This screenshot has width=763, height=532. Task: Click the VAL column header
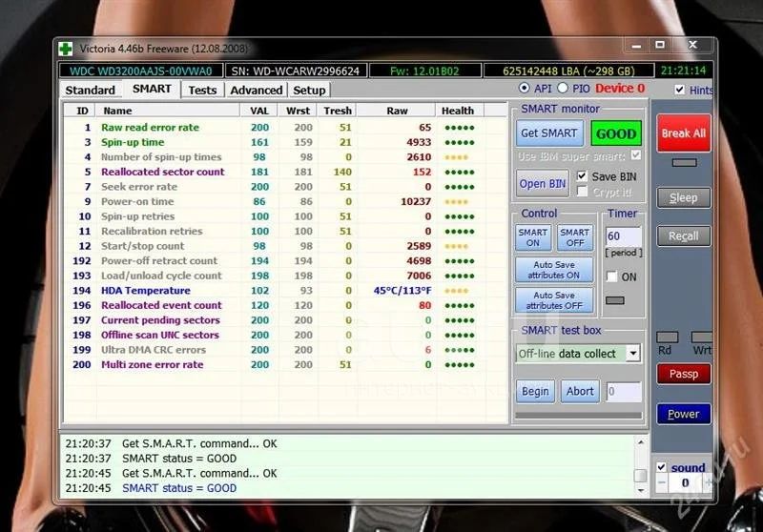coord(259,111)
